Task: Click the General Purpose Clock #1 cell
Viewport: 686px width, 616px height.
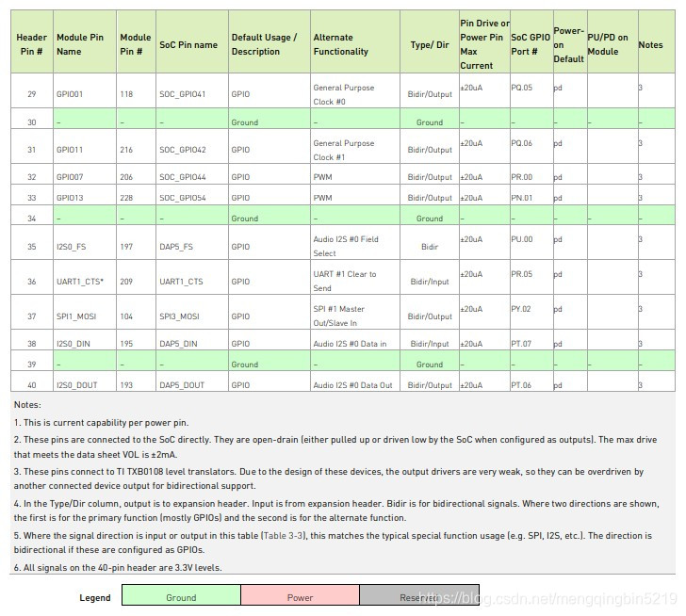Action: (355, 146)
